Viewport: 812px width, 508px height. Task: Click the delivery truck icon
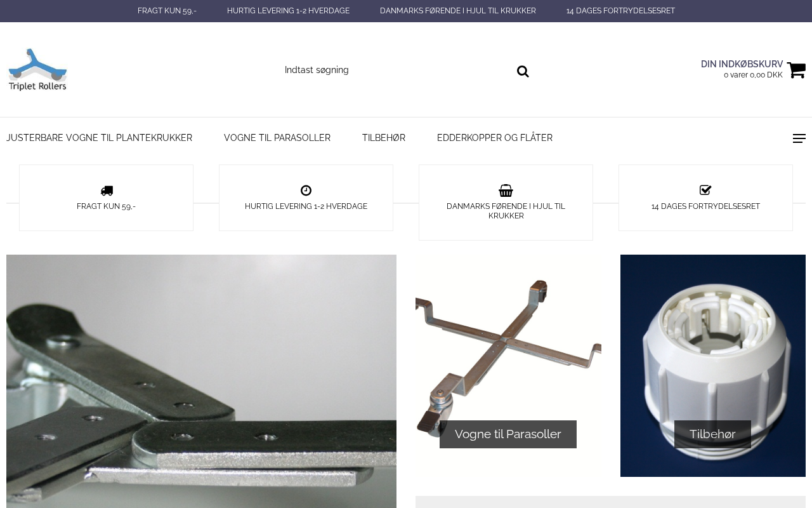click(107, 190)
